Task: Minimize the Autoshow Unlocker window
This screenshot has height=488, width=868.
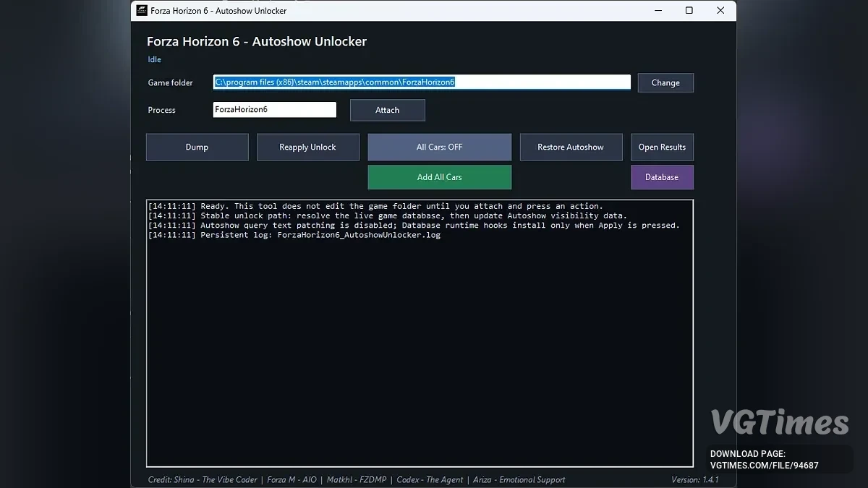Action: pos(658,10)
